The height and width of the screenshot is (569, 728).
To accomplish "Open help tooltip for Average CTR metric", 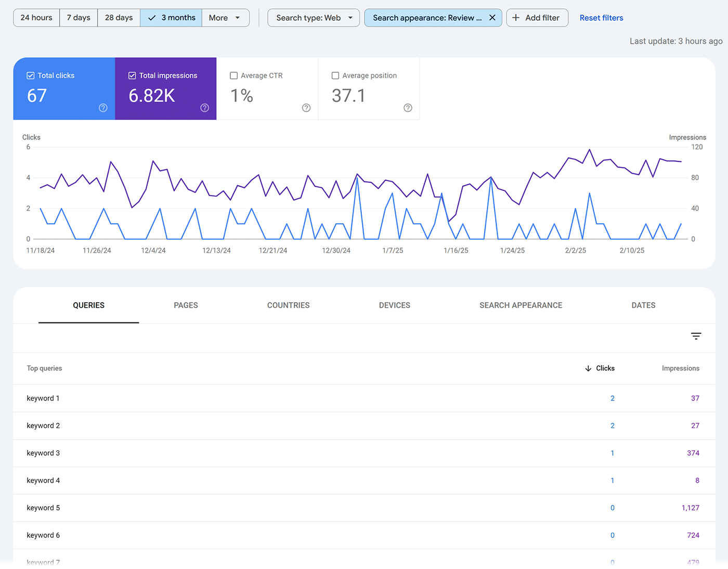I will click(x=306, y=108).
